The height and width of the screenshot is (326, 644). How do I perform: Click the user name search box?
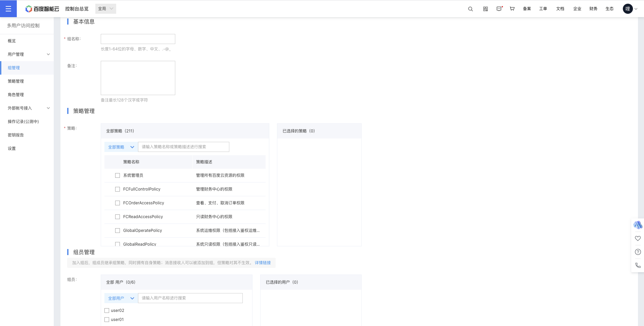[190, 298]
